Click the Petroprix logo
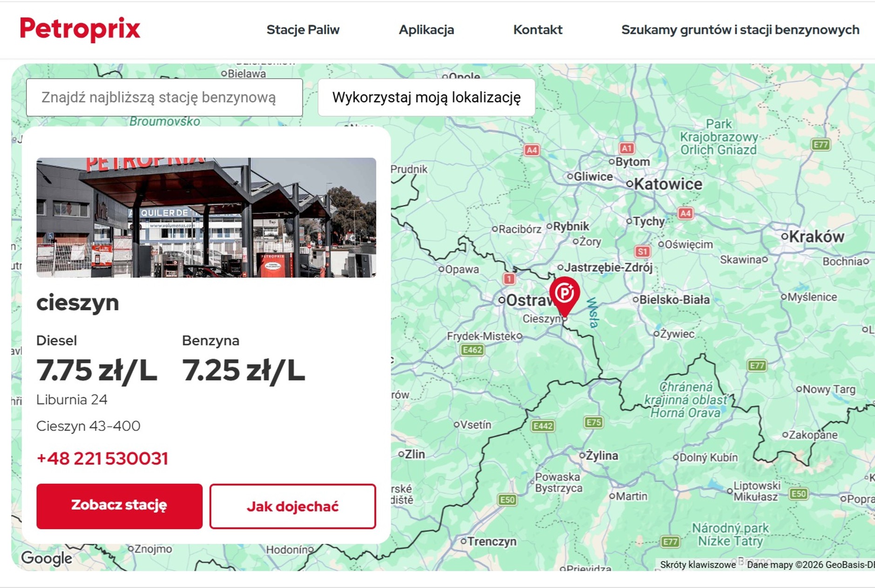Viewport: 875px width, 588px height. click(x=80, y=29)
